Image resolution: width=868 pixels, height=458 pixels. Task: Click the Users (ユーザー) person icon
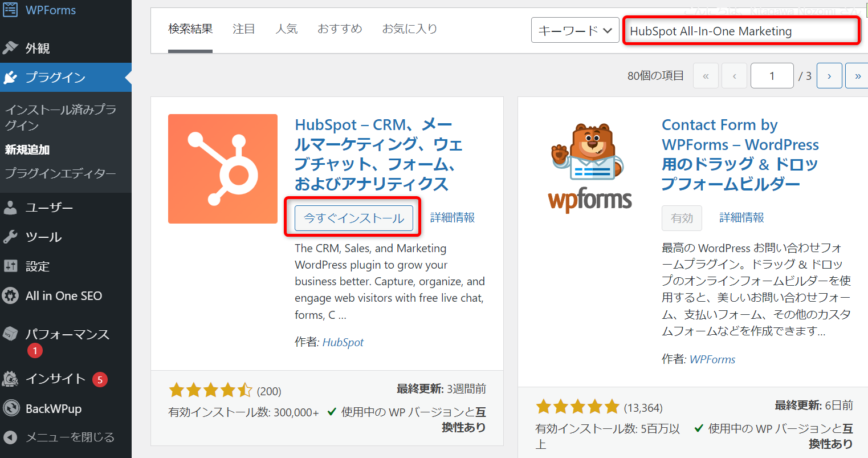pyautogui.click(x=10, y=208)
